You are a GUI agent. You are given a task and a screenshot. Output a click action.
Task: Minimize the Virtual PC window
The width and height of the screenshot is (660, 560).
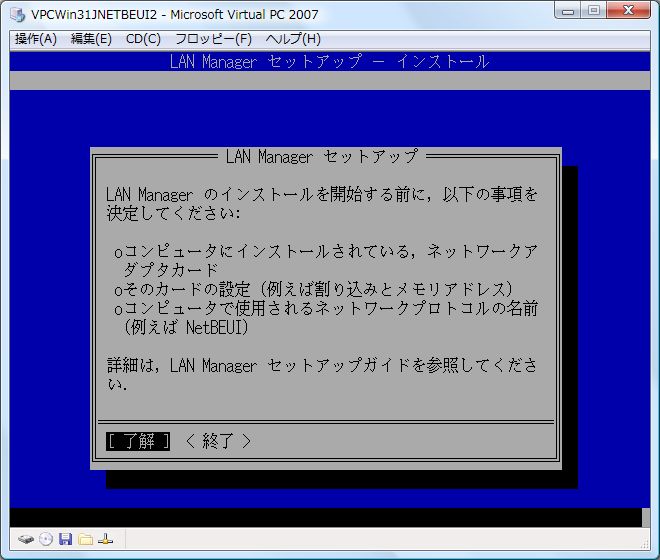pos(568,11)
